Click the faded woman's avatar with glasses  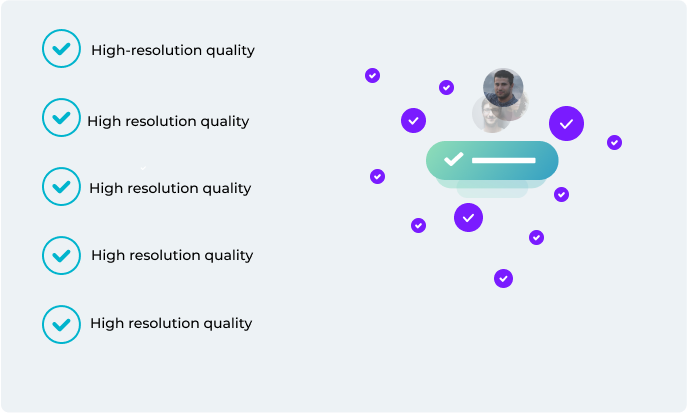(x=490, y=115)
